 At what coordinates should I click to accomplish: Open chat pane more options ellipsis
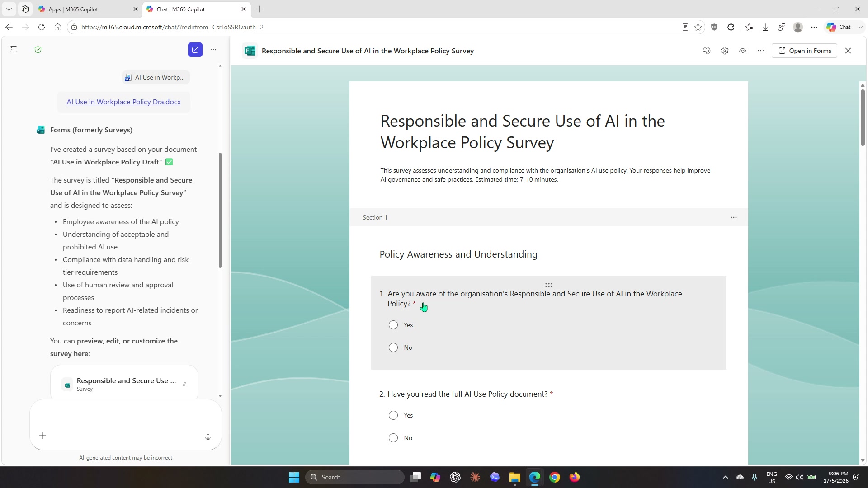(213, 50)
